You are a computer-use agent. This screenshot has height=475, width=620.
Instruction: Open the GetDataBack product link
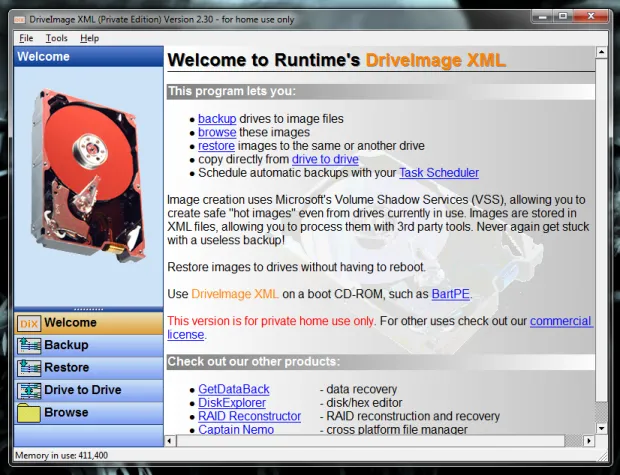(x=233, y=389)
